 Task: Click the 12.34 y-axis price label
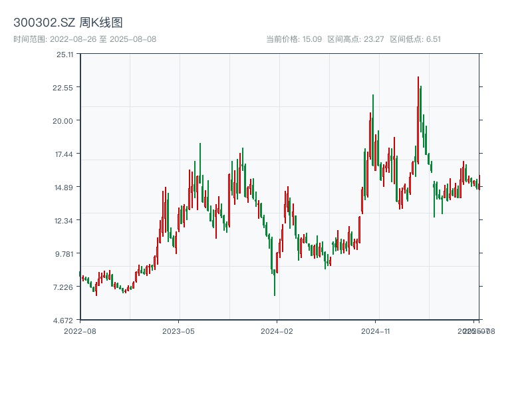click(65, 221)
